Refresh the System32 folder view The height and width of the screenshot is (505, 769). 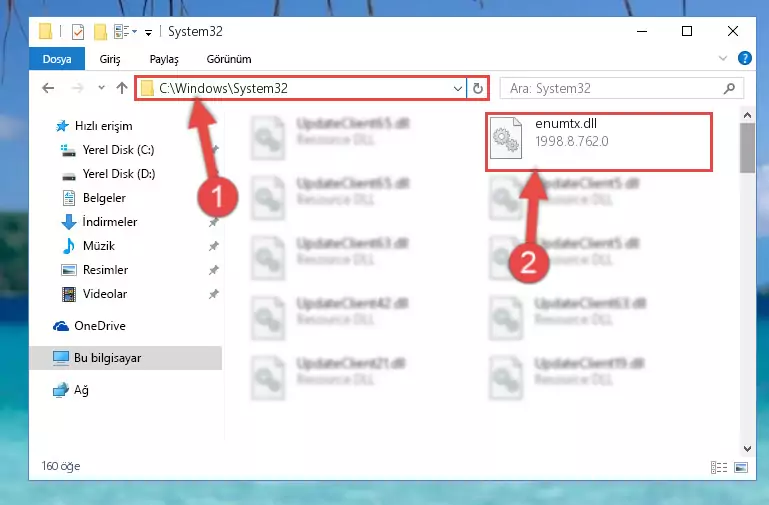pos(478,89)
